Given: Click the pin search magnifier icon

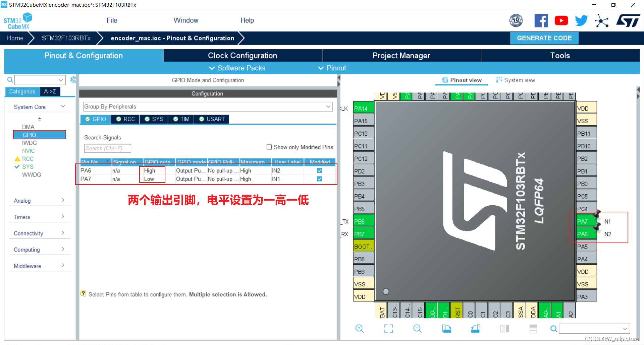Looking at the screenshot, I should click(554, 329).
